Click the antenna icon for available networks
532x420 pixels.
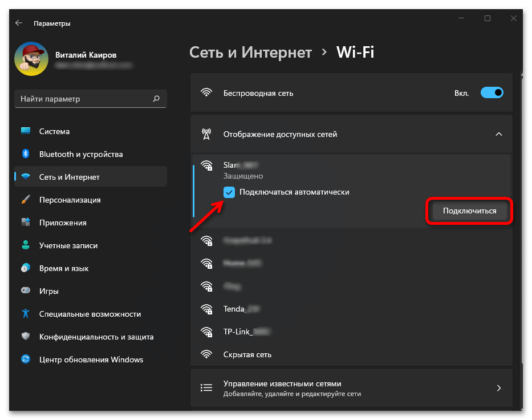coord(206,134)
